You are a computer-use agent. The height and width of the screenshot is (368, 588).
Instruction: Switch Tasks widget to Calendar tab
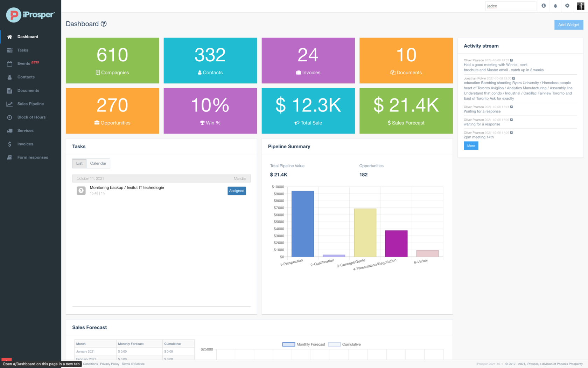pyautogui.click(x=98, y=163)
